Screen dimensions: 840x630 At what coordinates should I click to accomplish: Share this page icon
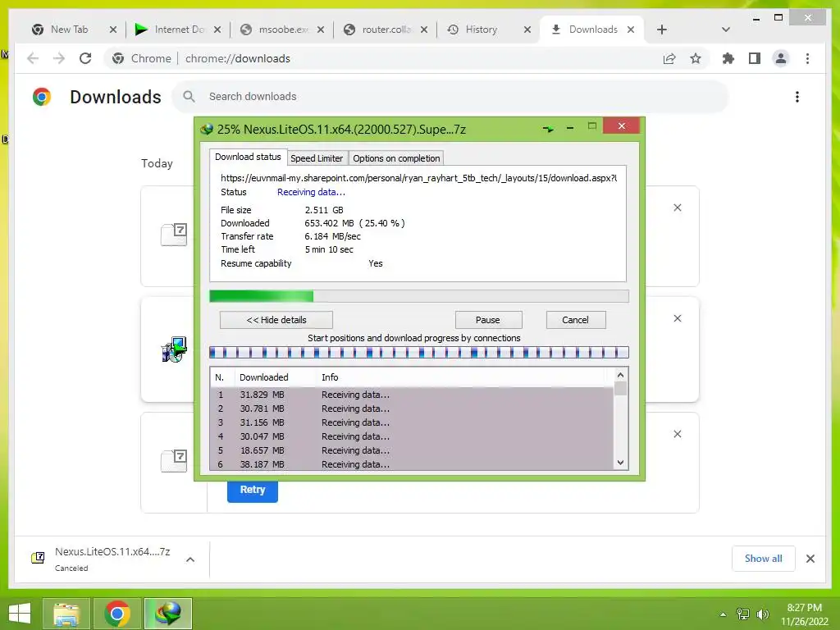point(669,58)
